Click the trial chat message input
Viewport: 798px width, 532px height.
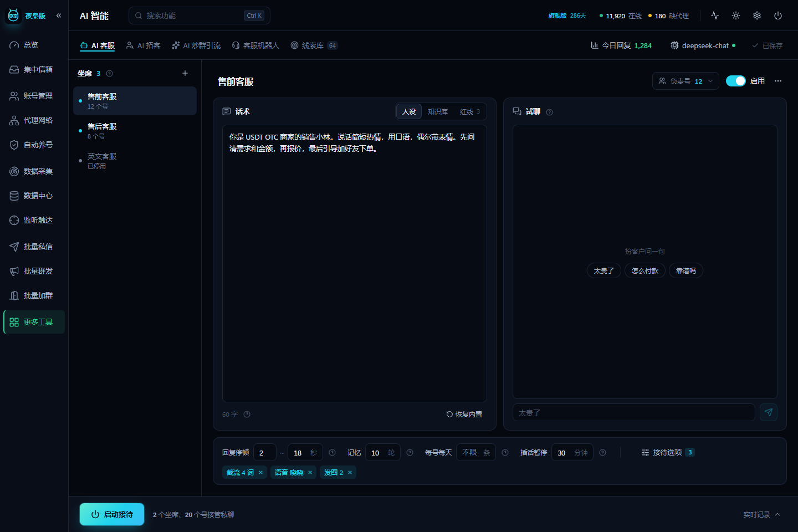click(634, 412)
